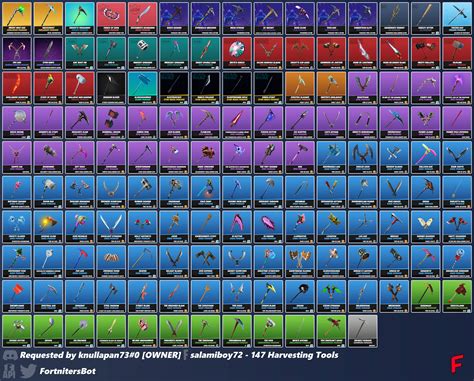Image resolution: width=474 pixels, height=381 pixels.
Task: Click 'salamiboy72 - 147 Harvesting Tools' text
Action: tap(264, 355)
